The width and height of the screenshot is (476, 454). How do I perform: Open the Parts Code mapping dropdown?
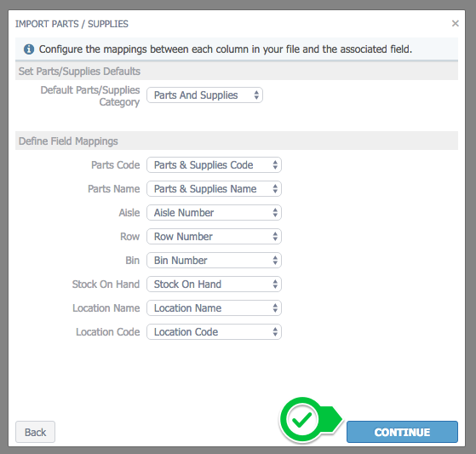click(x=214, y=165)
